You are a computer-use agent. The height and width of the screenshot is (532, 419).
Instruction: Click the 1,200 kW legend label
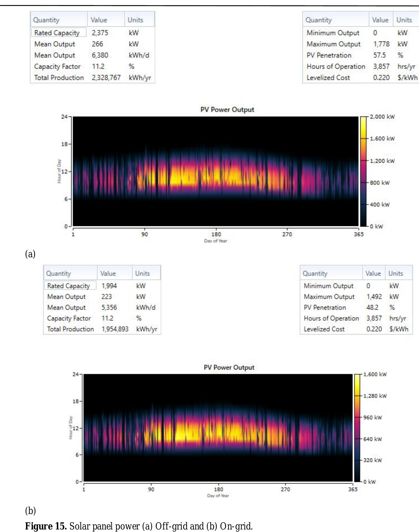click(382, 161)
